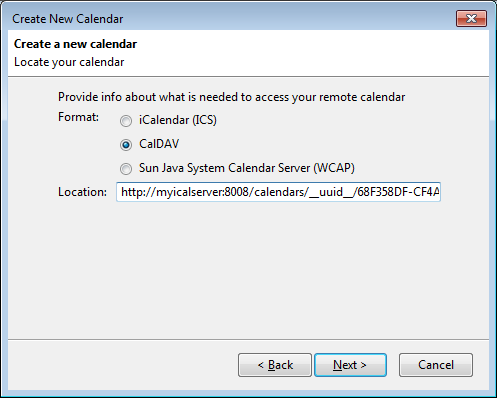This screenshot has height=398, width=497.
Task: Select Sun Java System Calendar Server (WCAP)
Action: [126, 169]
